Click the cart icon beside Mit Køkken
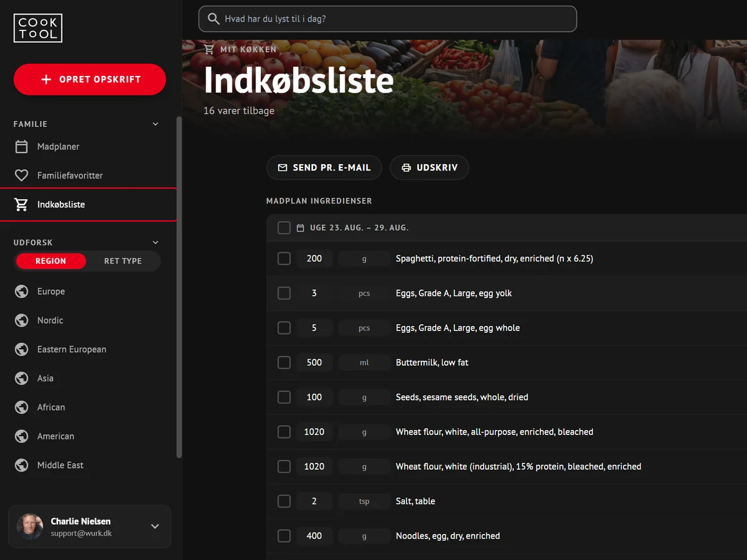The height and width of the screenshot is (560, 747). coord(209,49)
